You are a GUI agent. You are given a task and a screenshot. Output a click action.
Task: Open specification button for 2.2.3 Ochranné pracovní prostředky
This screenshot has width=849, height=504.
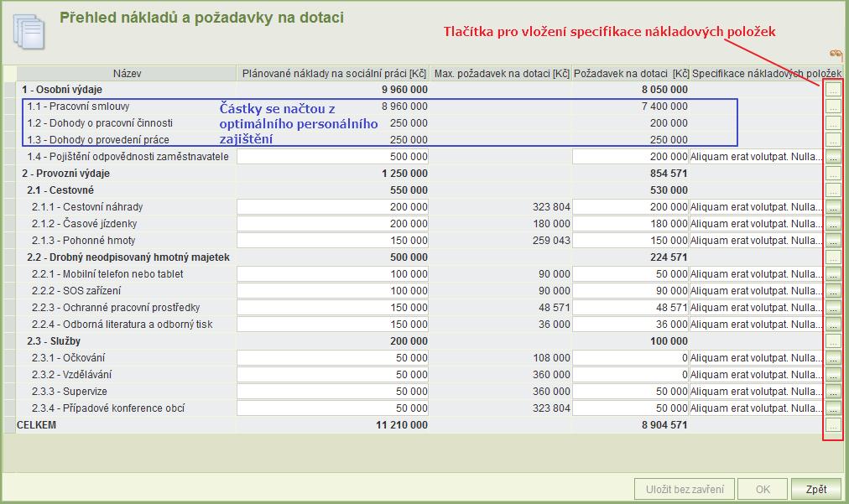(x=833, y=308)
